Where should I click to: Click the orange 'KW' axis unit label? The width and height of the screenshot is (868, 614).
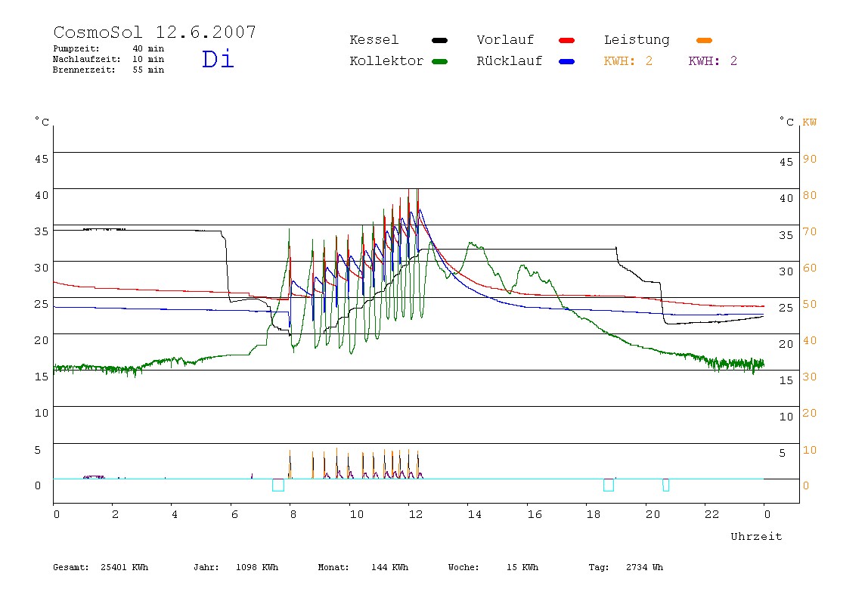pyautogui.click(x=809, y=122)
